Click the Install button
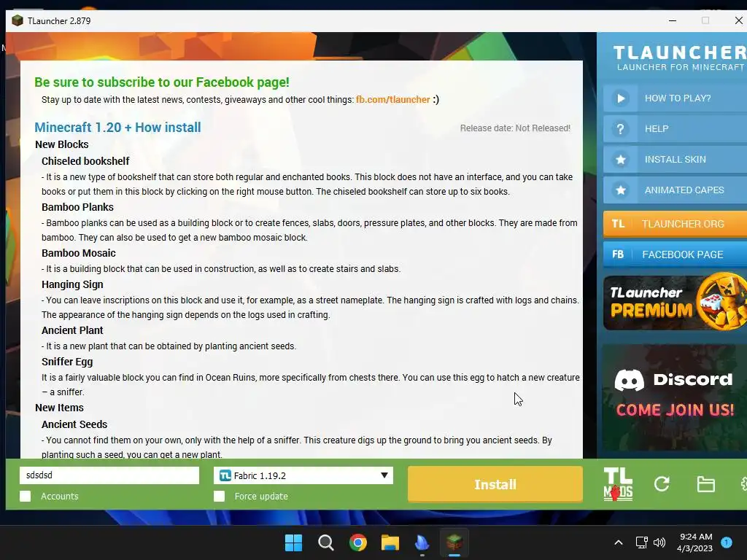 coord(495,484)
